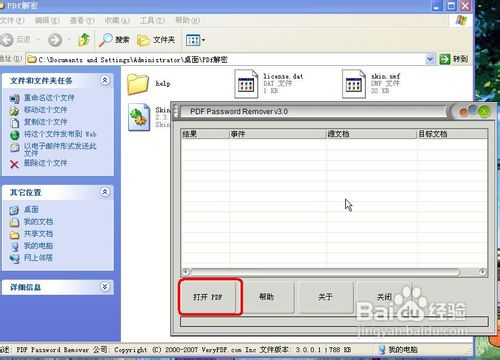The height and width of the screenshot is (360, 500).
Task: Click the Help (帮助) button in PDF Password Remover
Action: [x=267, y=297]
